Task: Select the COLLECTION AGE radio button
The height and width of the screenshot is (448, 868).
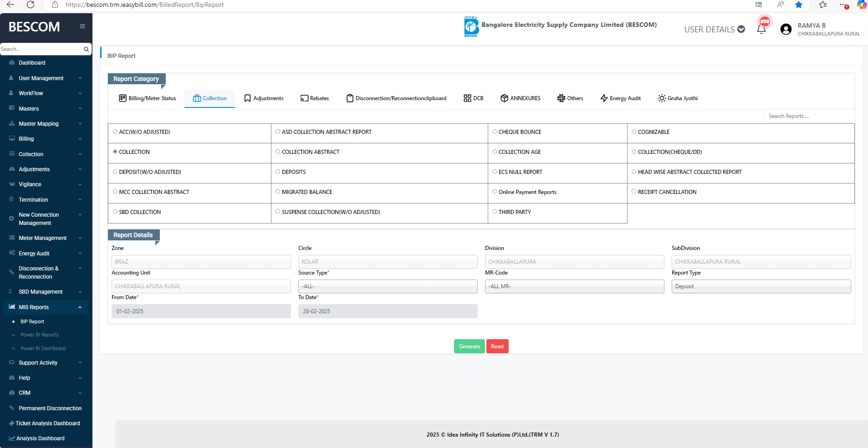Action: point(495,152)
